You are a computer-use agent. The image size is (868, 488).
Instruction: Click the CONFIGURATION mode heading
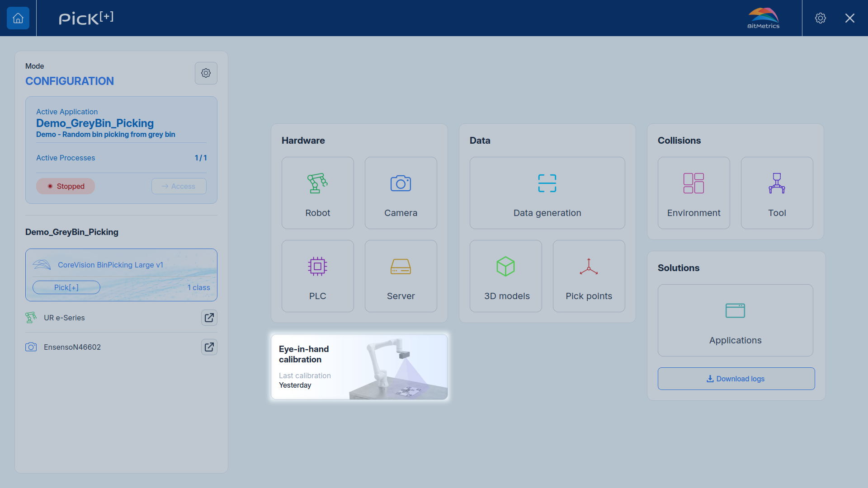(x=70, y=81)
